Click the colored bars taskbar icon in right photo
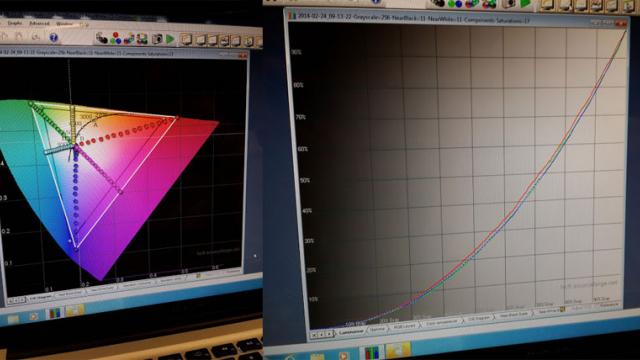The height and width of the screenshot is (360, 640). coord(371,352)
